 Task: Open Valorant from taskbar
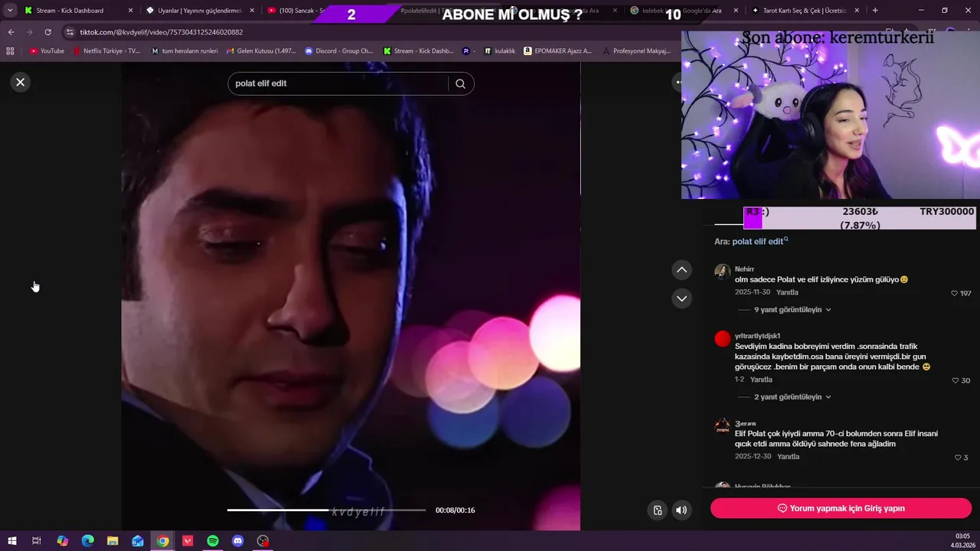tap(188, 541)
